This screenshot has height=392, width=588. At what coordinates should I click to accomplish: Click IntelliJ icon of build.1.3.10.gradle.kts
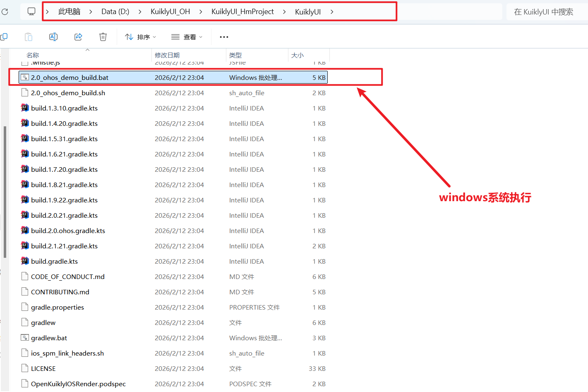25,108
